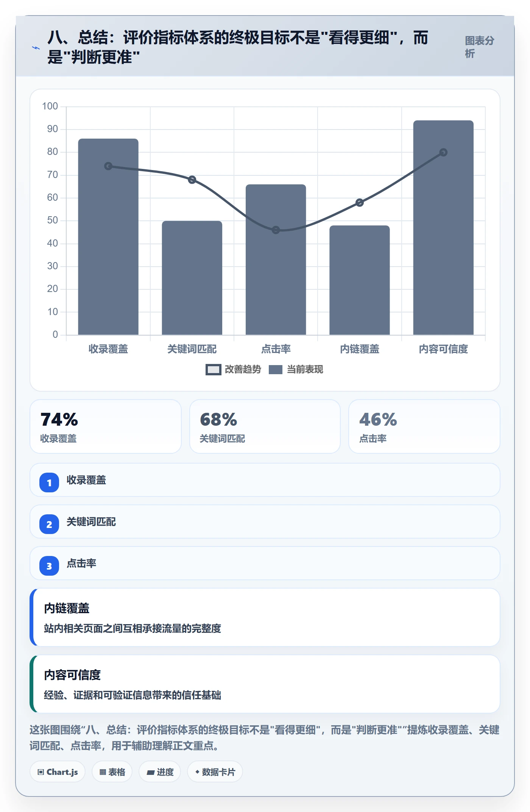Click the Chart.js tag label
The image size is (530, 812).
click(x=62, y=772)
